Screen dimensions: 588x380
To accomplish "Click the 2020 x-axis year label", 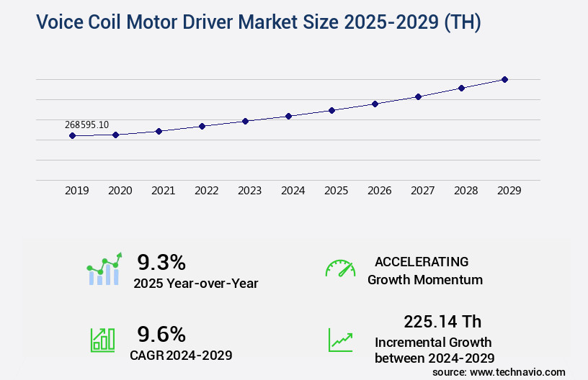I will click(x=120, y=191).
